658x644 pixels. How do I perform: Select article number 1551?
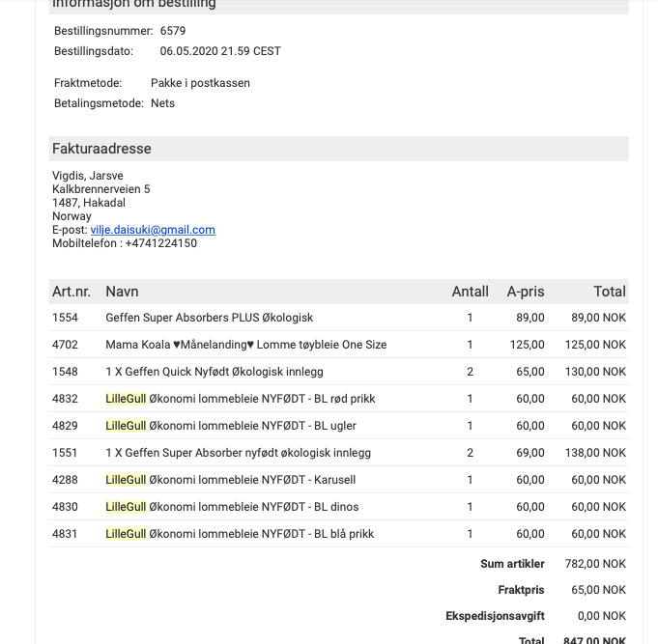[65, 453]
